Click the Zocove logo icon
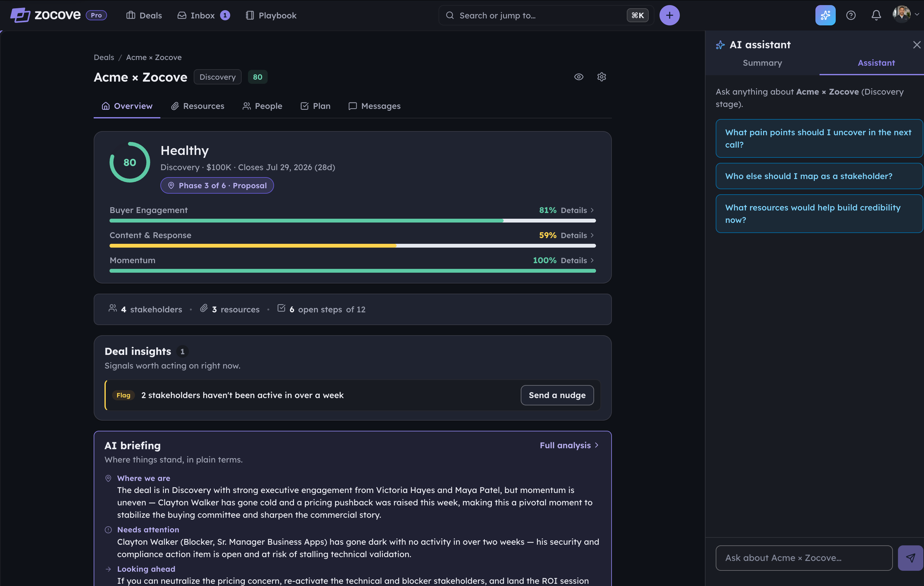The width and height of the screenshot is (924, 586). pos(20,15)
